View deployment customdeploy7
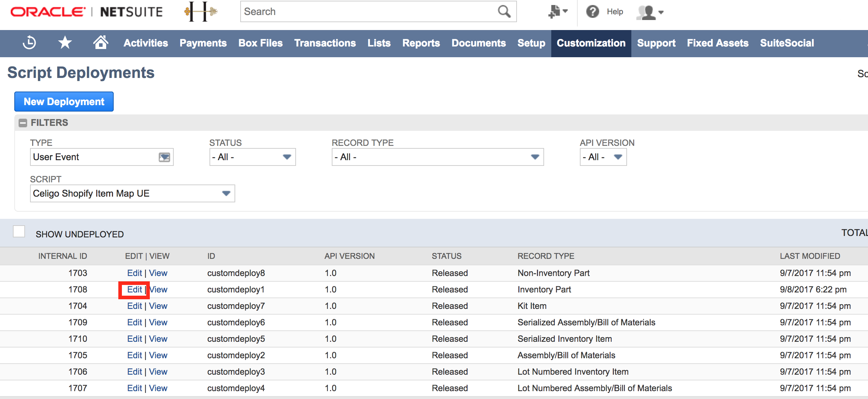 click(x=158, y=306)
